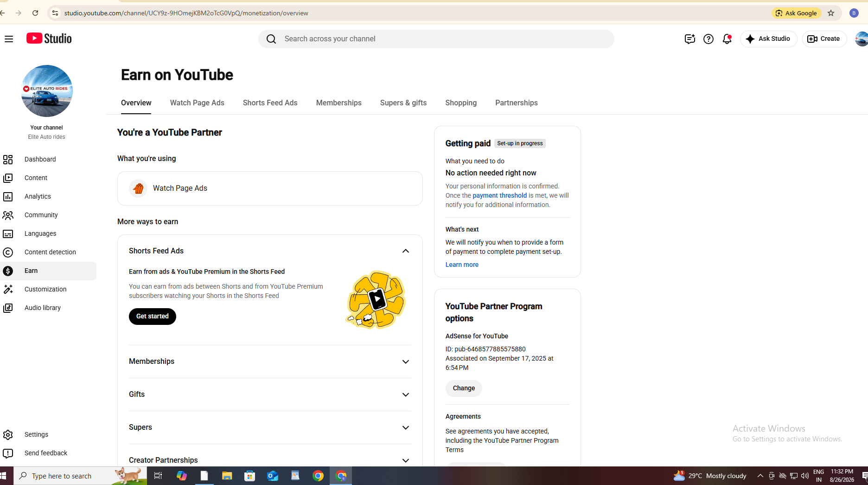Screen dimensions: 868x485
Task: Switch to the Supers & gifts tab
Action: point(403,103)
